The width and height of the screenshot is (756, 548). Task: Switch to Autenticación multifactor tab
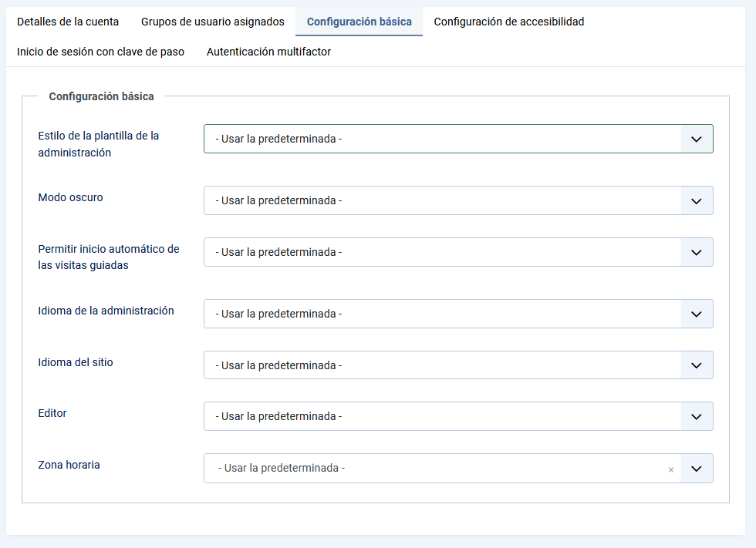[268, 52]
